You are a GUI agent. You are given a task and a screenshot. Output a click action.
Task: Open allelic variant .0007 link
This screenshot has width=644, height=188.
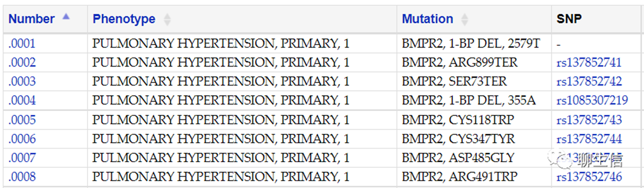(x=22, y=158)
